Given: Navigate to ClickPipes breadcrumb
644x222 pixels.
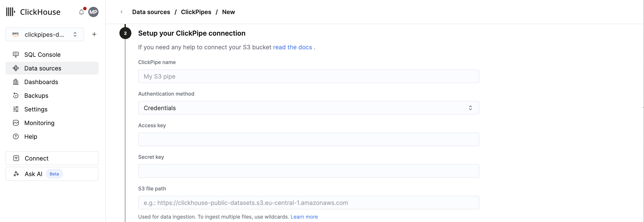Looking at the screenshot, I should click(196, 12).
